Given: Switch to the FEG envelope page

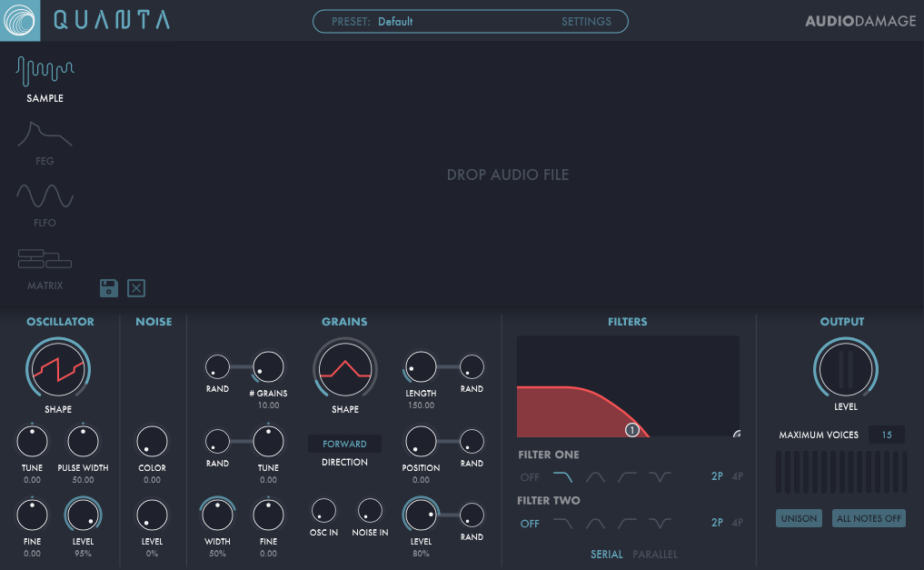Looking at the screenshot, I should (x=45, y=143).
